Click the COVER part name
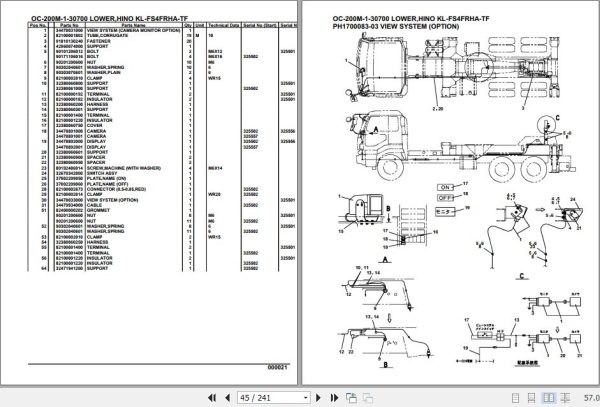The image size is (600, 407). 95,125
